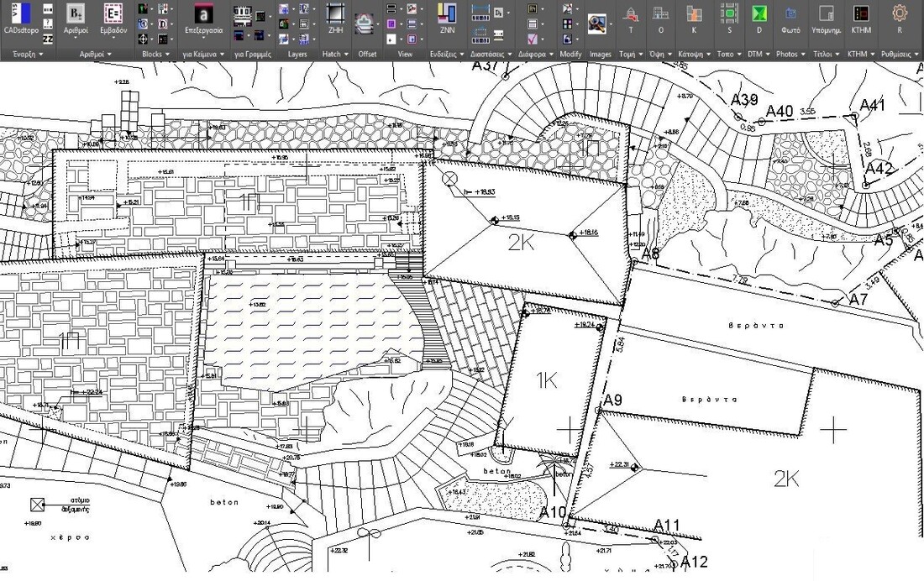Viewport: 924px width, 581px height.
Task: Click the KTHM cadastre icon
Action: (861, 14)
